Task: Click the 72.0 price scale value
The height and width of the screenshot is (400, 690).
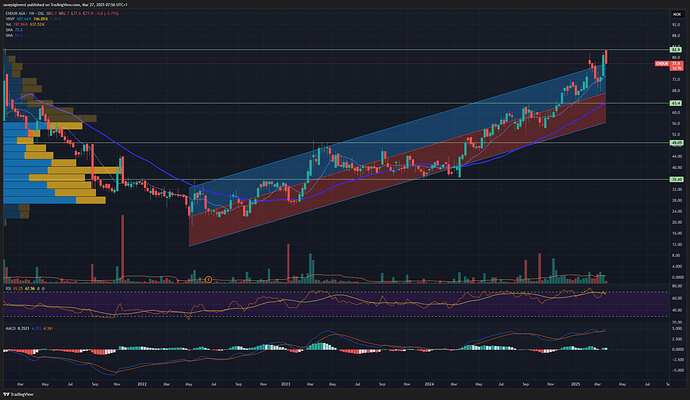Action: pyautogui.click(x=676, y=80)
